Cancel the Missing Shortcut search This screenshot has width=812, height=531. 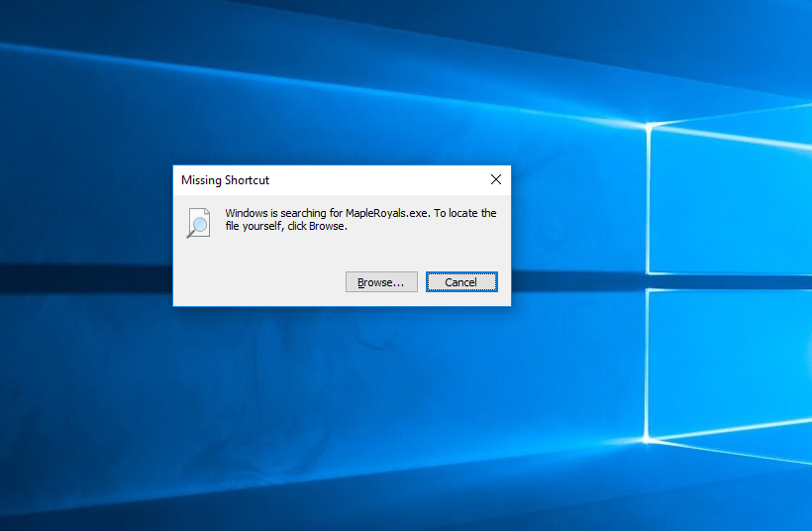pos(461,281)
